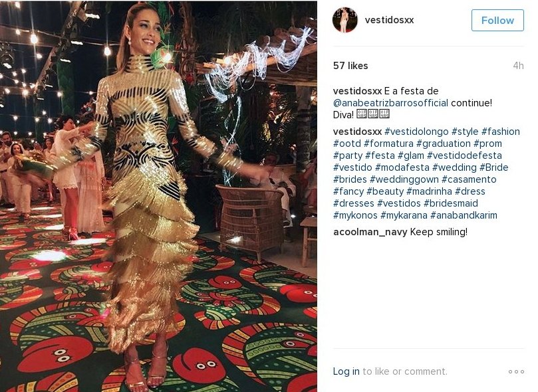Open the #anabandkarim hashtag
The height and width of the screenshot is (392, 538).
coord(464,215)
